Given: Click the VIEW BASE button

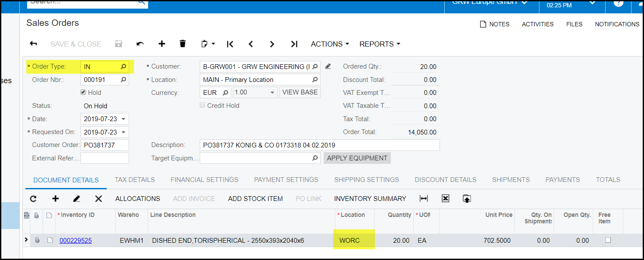Looking at the screenshot, I should click(300, 92).
